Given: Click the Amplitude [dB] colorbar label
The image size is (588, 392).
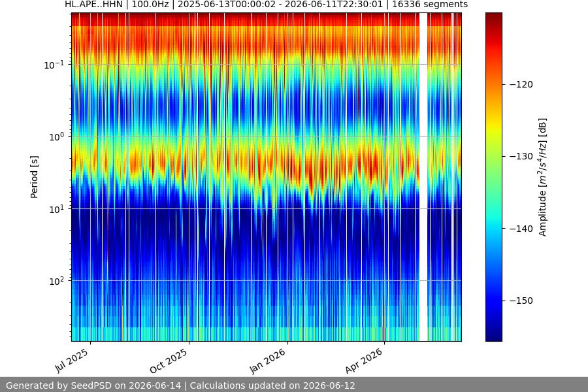Looking at the screenshot, I should (543, 177).
